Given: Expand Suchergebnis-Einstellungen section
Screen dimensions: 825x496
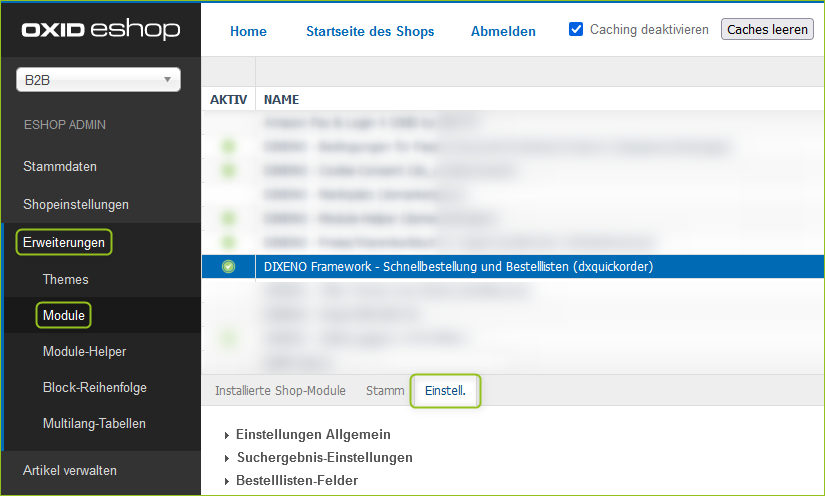Looking at the screenshot, I should click(x=319, y=458).
